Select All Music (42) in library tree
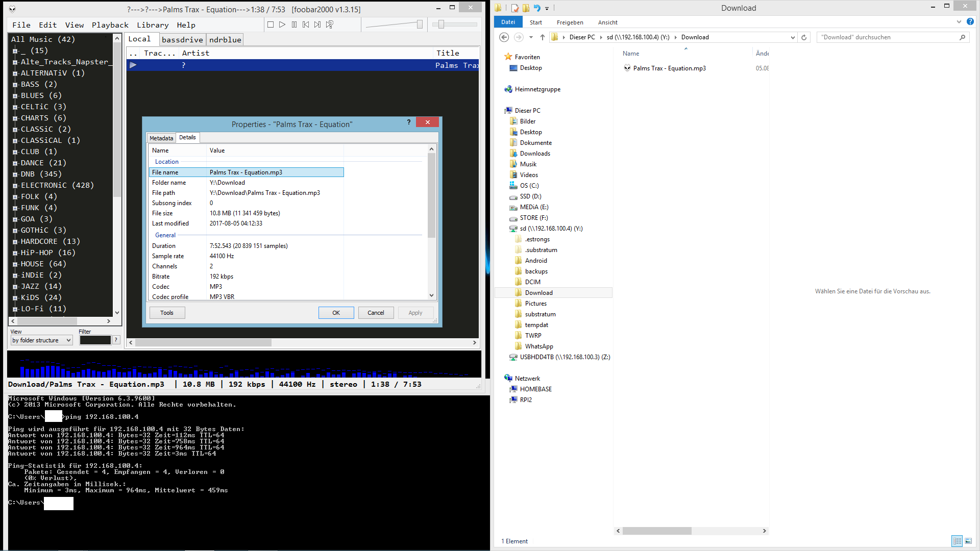The image size is (980, 551). coord(43,39)
